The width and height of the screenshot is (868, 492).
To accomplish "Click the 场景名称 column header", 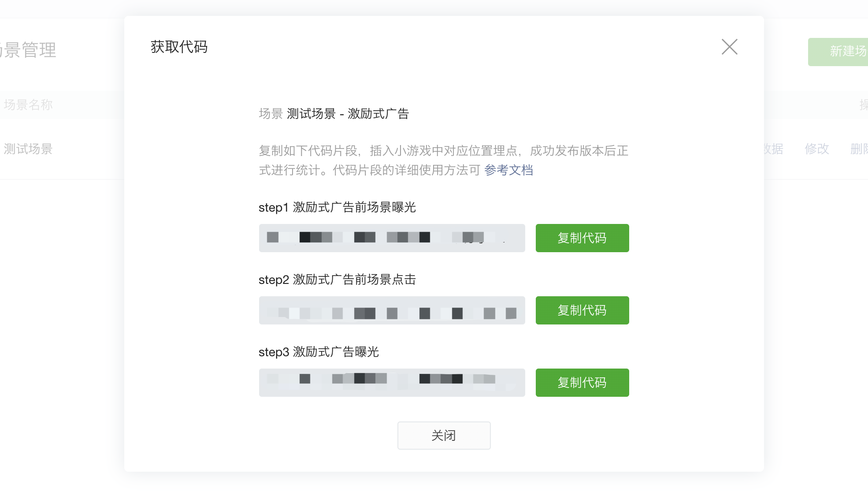I will pyautogui.click(x=28, y=105).
